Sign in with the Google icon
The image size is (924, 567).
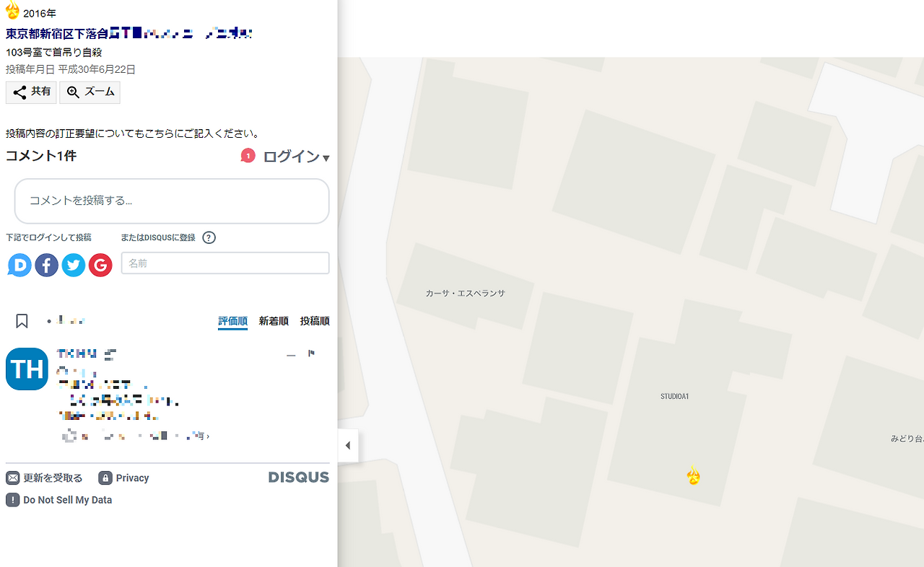point(100,265)
